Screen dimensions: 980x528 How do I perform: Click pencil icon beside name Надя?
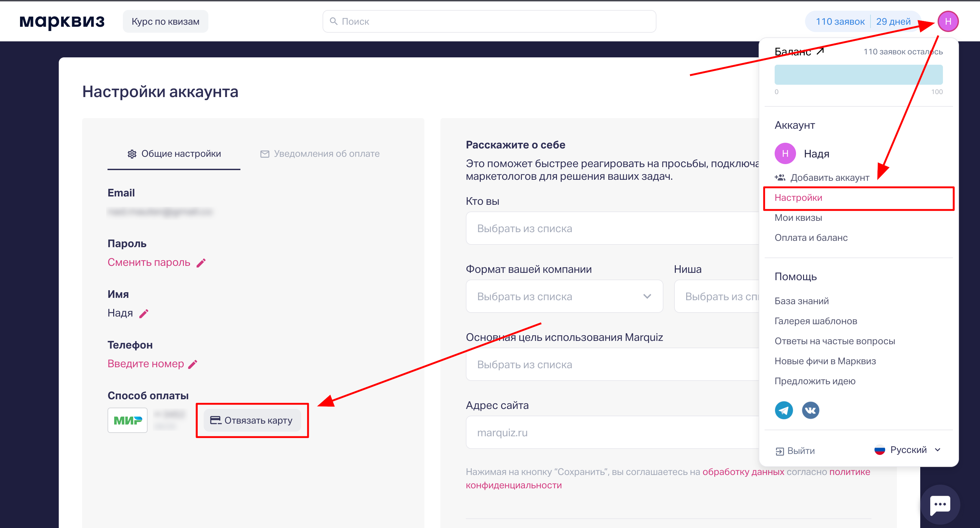pyautogui.click(x=144, y=314)
